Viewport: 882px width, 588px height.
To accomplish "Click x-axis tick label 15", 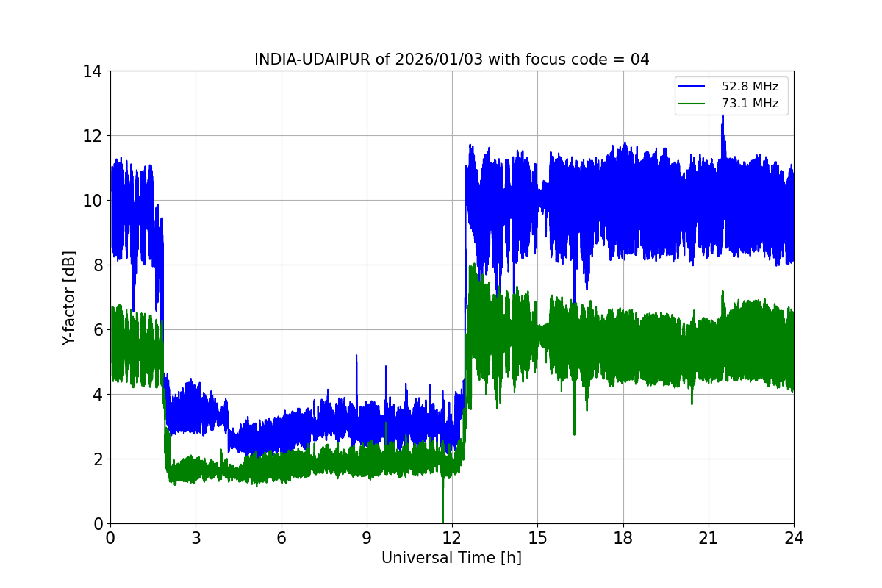I will tap(537, 538).
